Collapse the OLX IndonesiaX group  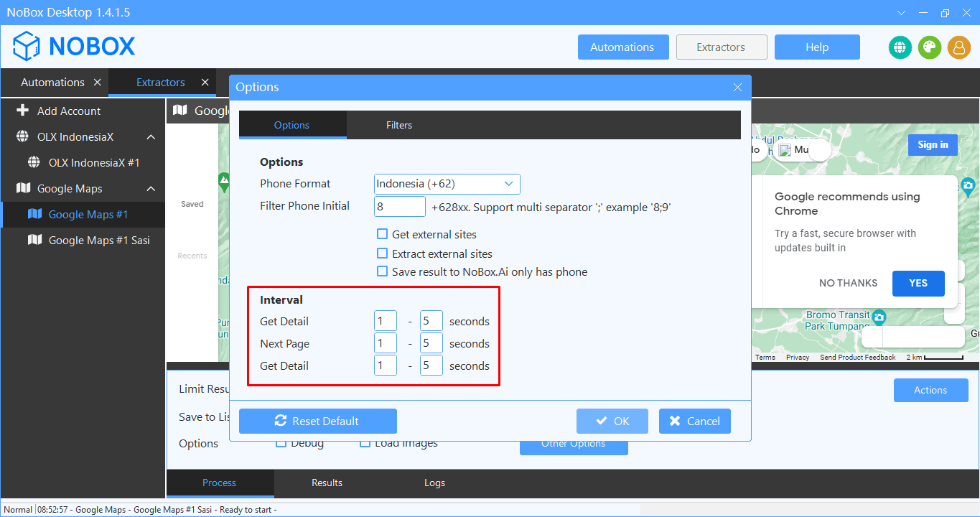pos(151,137)
